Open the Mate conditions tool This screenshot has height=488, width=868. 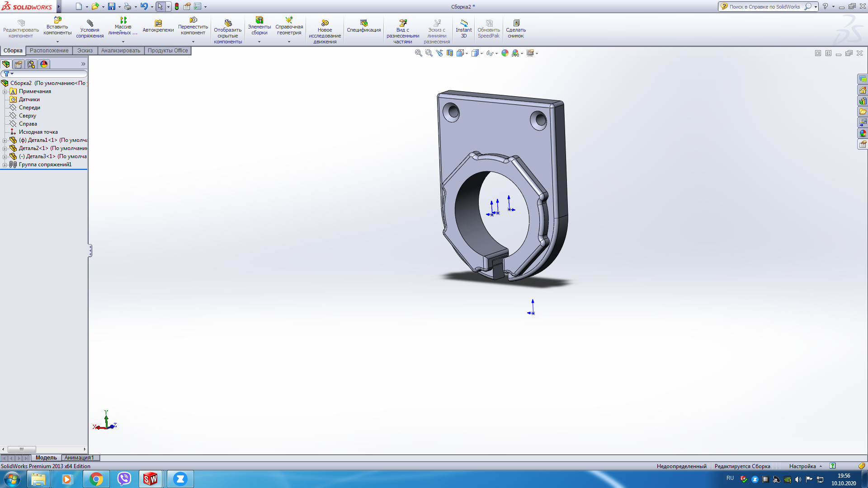tap(90, 23)
